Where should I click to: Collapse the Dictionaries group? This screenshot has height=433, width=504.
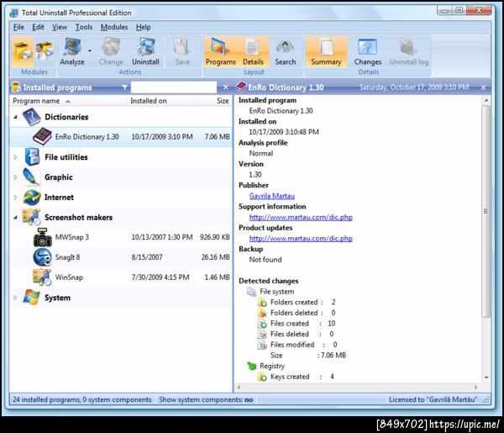coord(15,118)
